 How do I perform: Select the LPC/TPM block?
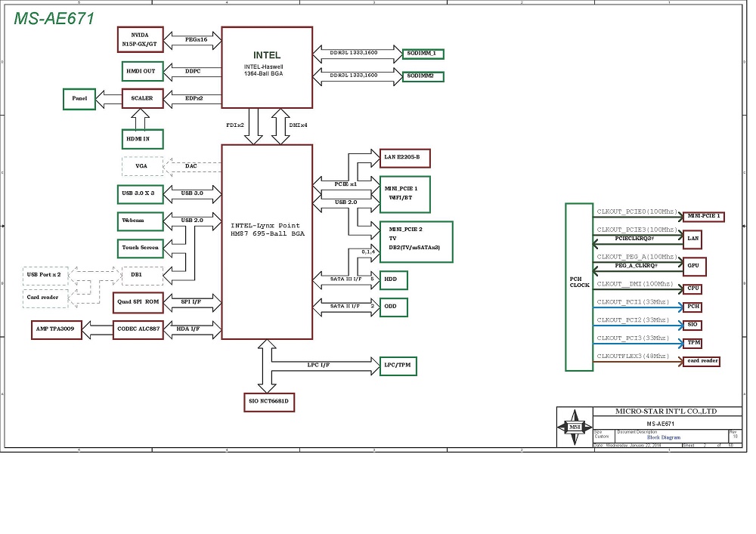398,366
